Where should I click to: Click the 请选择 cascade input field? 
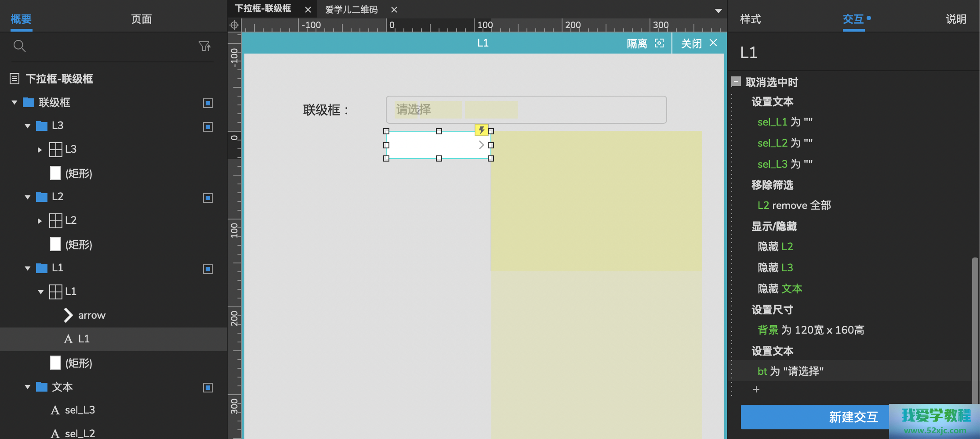pyautogui.click(x=526, y=110)
